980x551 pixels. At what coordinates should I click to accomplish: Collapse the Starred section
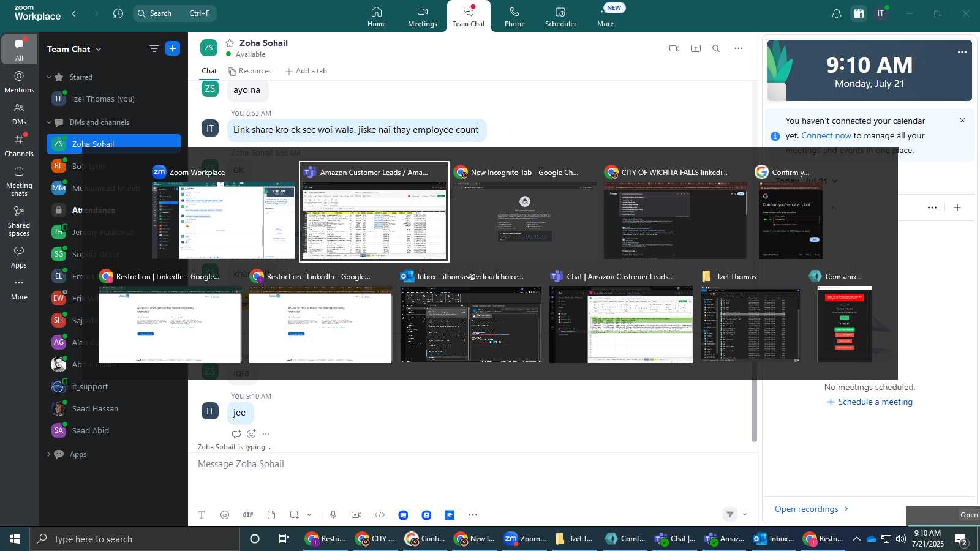(x=49, y=77)
